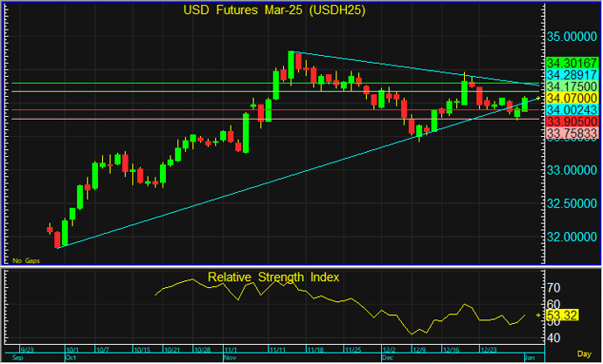Click the USD Futures Mar-25 (USDH25) chart title

coord(274,11)
